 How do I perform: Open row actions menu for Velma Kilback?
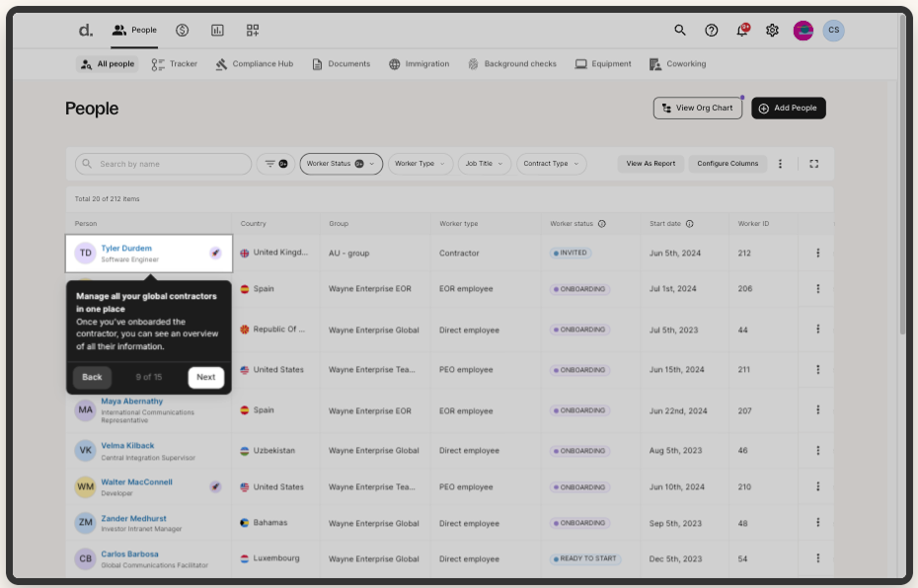[818, 451]
